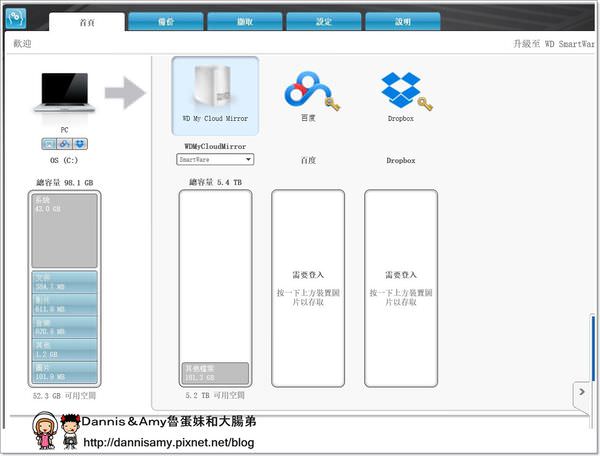Click the System 43.0 GB category block

(64, 231)
